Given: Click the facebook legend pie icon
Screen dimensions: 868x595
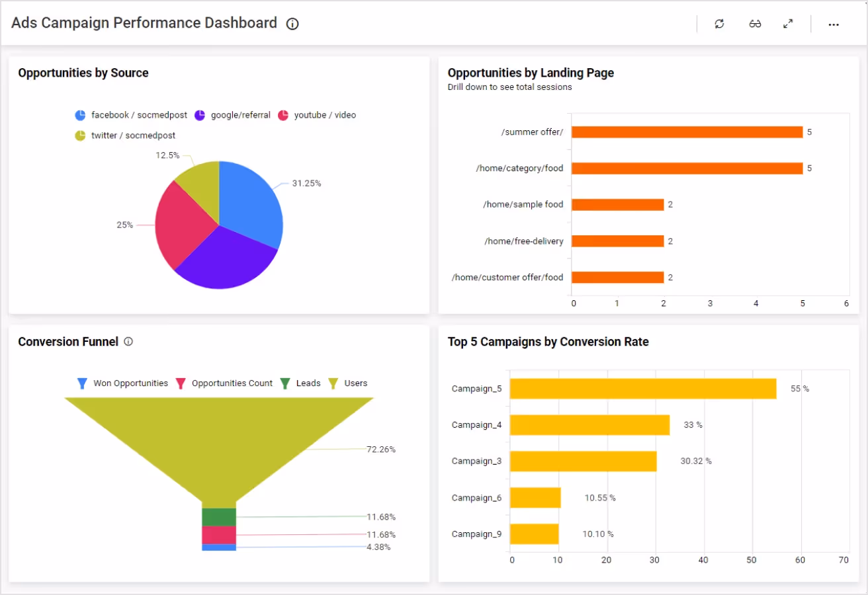Looking at the screenshot, I should 79,114.
